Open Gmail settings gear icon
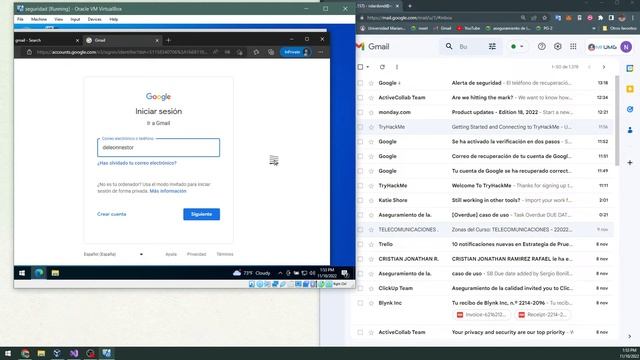Image resolution: width=640 pixels, height=360 pixels. [558, 47]
